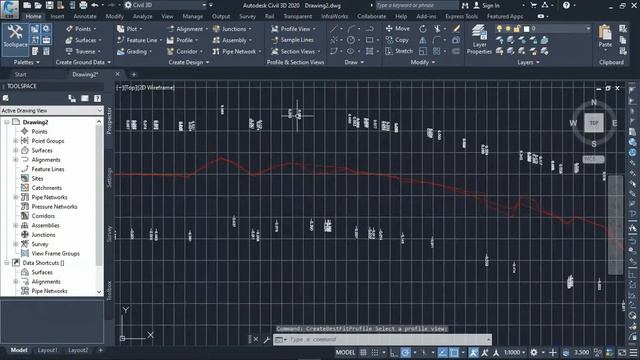Click the Feature Line button

tap(139, 40)
